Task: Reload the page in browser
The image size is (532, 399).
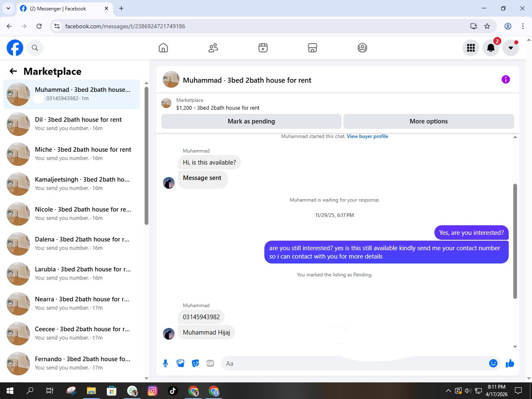Action: (x=39, y=26)
